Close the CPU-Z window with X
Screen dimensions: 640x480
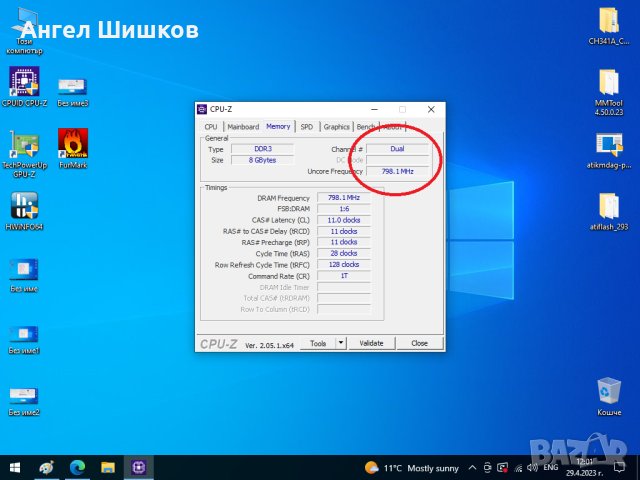(x=431, y=109)
